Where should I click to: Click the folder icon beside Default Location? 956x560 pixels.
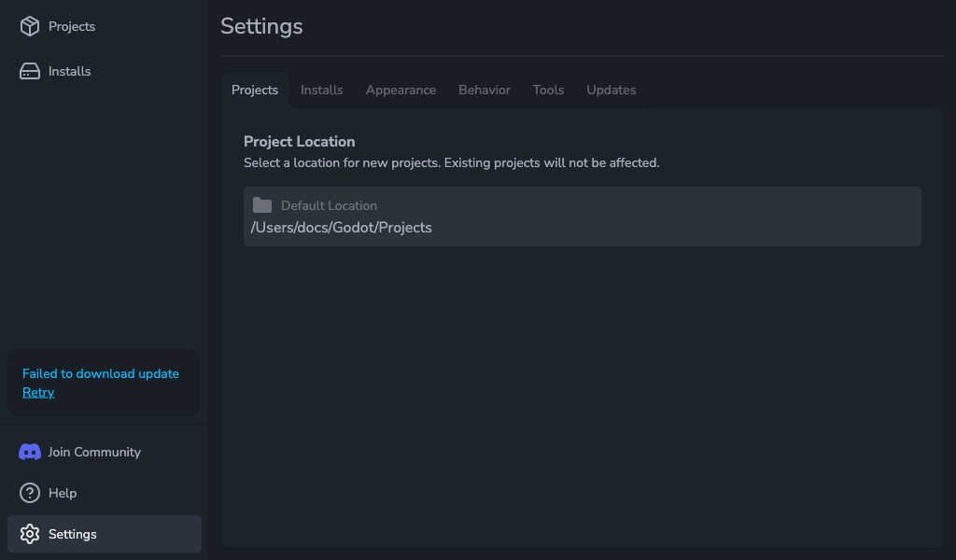coord(262,205)
